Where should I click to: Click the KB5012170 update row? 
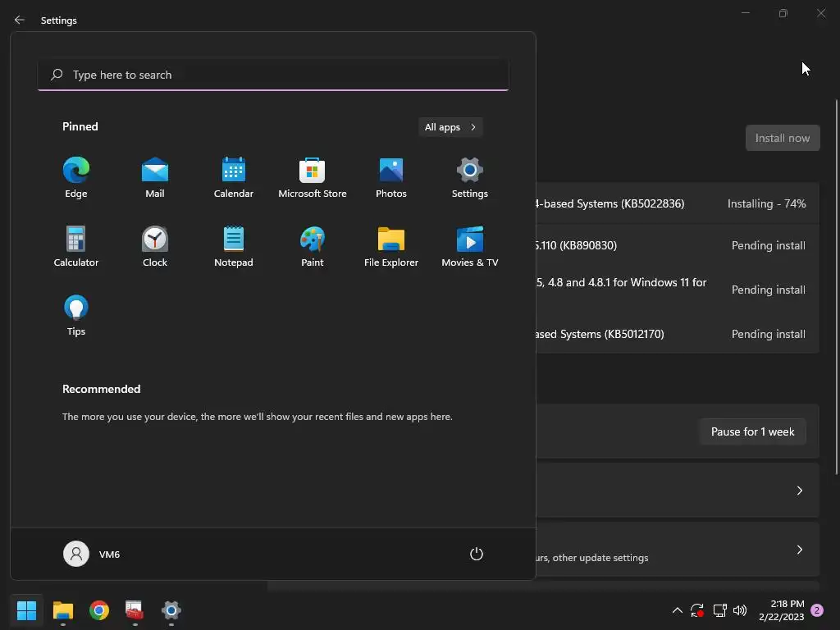[677, 334]
